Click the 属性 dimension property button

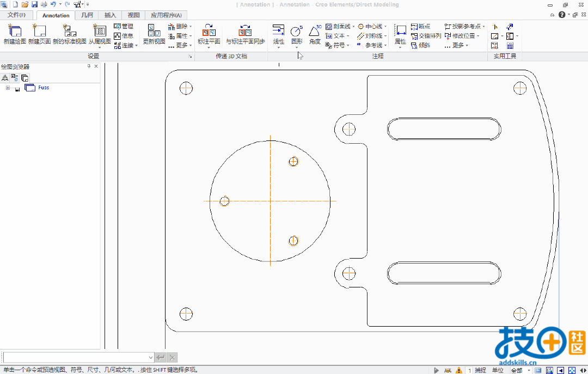pyautogui.click(x=400, y=35)
